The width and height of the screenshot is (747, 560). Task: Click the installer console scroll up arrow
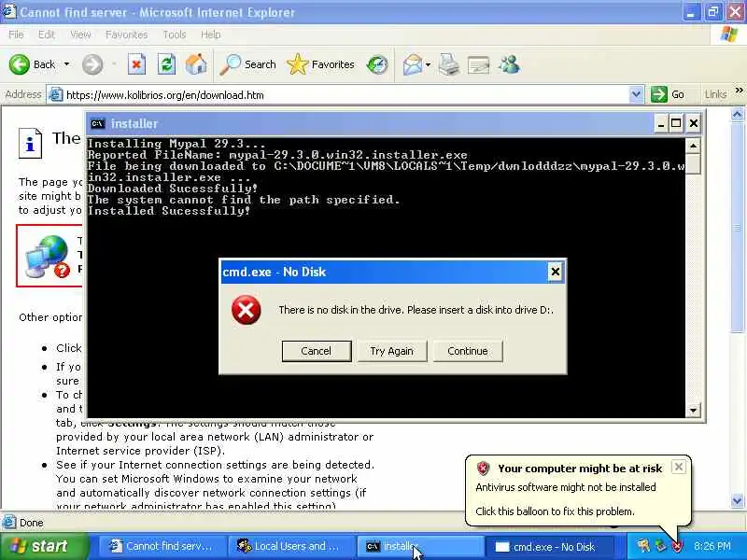coord(693,146)
